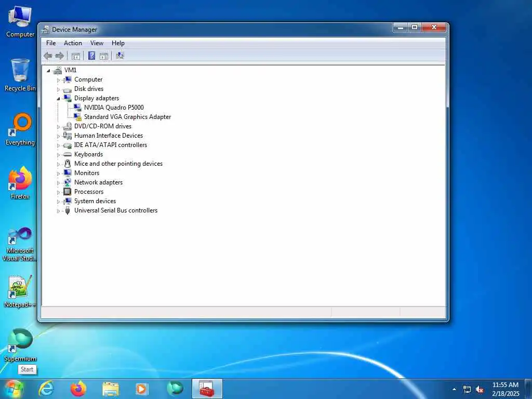Click the Back arrow toolbar icon
This screenshot has height=399, width=532.
pyautogui.click(x=48, y=56)
